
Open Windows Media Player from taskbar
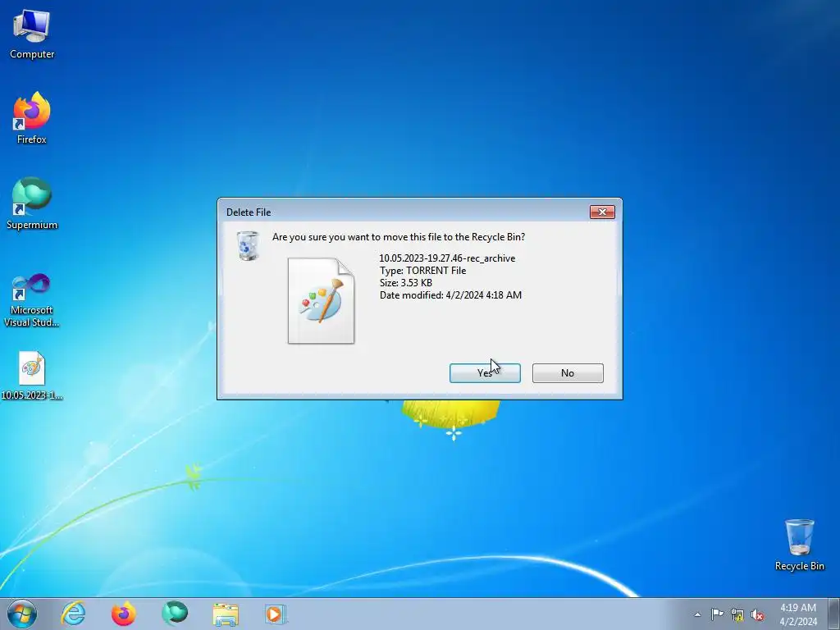coord(276,614)
